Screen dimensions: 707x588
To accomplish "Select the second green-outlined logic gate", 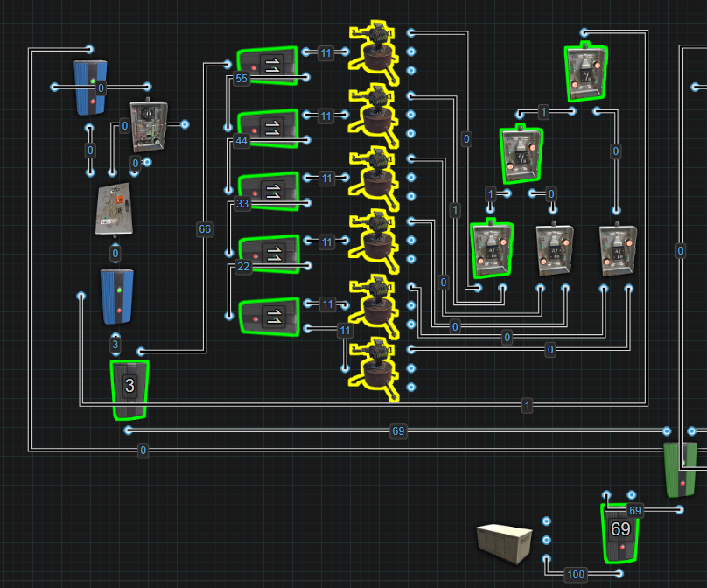I will pyautogui.click(x=521, y=154).
